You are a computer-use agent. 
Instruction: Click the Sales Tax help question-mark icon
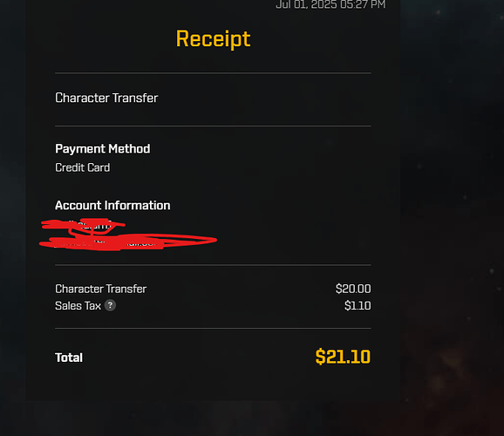(x=110, y=305)
